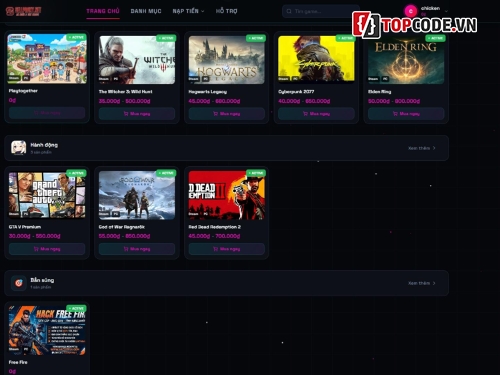Click Mua ngay under God of War Ragnarök

137,249
